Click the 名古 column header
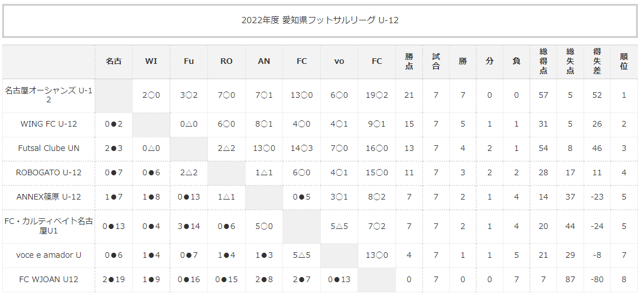The image size is (644, 294). pyautogui.click(x=114, y=61)
